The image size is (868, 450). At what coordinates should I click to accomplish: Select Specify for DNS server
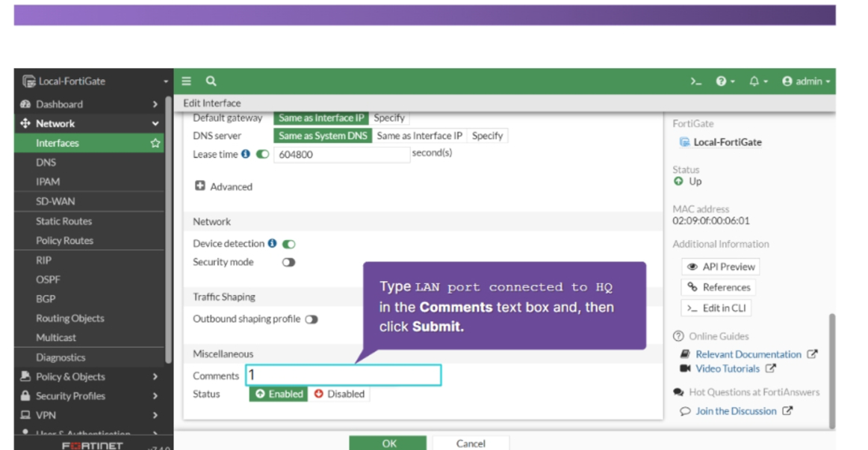tap(487, 136)
